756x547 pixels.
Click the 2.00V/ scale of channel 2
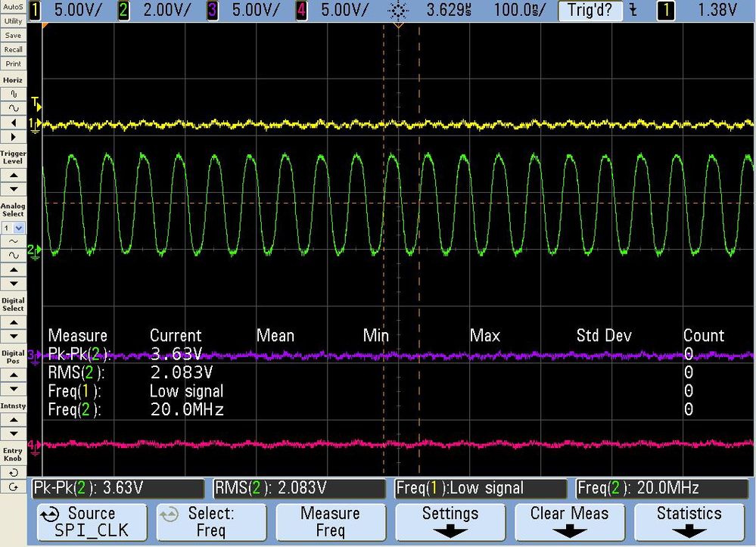coord(166,10)
